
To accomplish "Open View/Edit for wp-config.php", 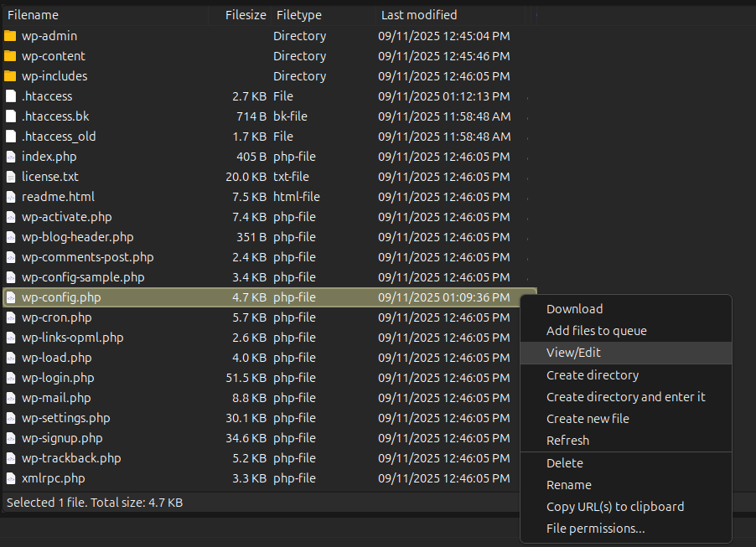I will (626, 353).
